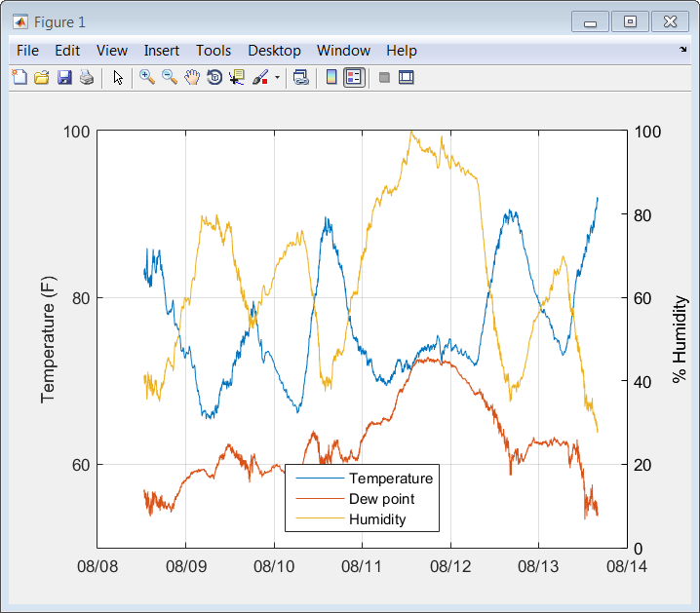Viewport: 700px width, 613px height.
Task: Enable the Rotate 3D tool
Action: point(214,78)
